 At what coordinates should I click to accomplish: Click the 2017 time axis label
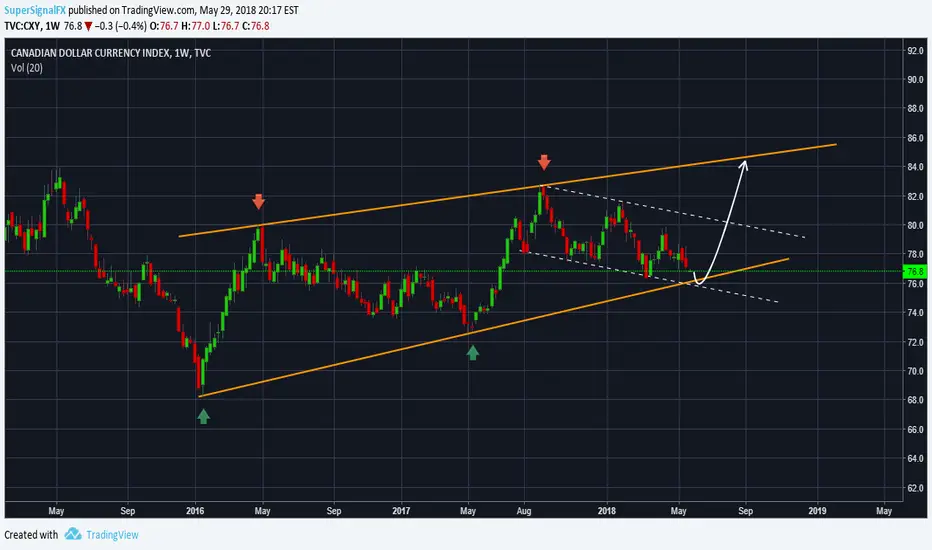401,511
